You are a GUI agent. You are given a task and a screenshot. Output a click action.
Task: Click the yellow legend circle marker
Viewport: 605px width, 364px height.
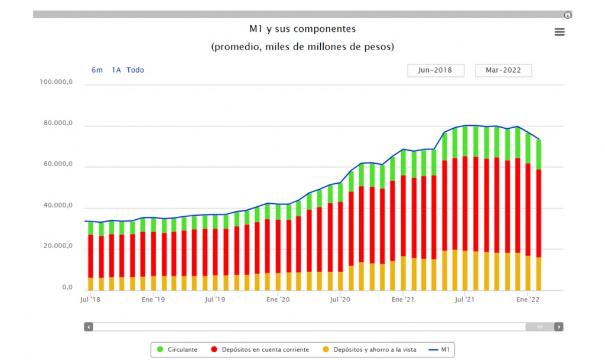point(326,350)
